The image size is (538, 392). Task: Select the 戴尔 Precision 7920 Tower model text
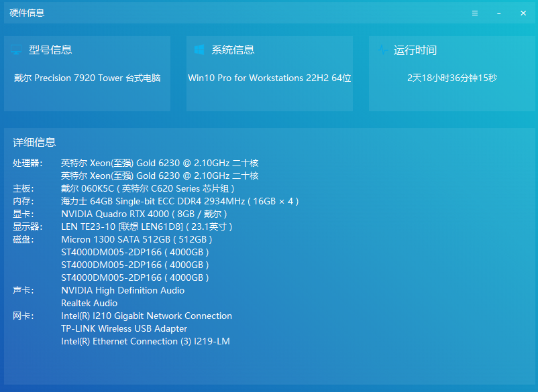click(x=87, y=78)
